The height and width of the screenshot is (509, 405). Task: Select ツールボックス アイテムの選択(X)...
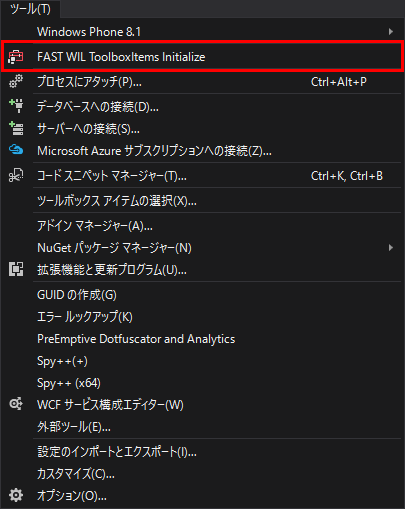pyautogui.click(x=202, y=200)
